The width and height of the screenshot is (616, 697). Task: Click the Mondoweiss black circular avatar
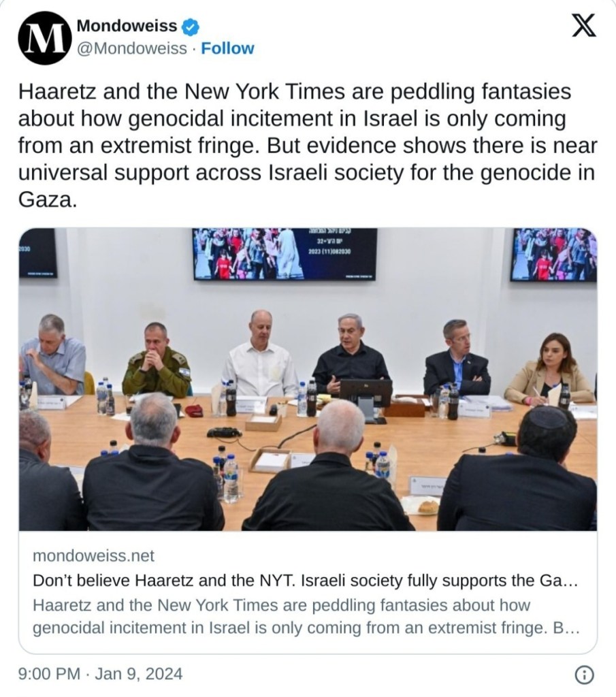44,38
